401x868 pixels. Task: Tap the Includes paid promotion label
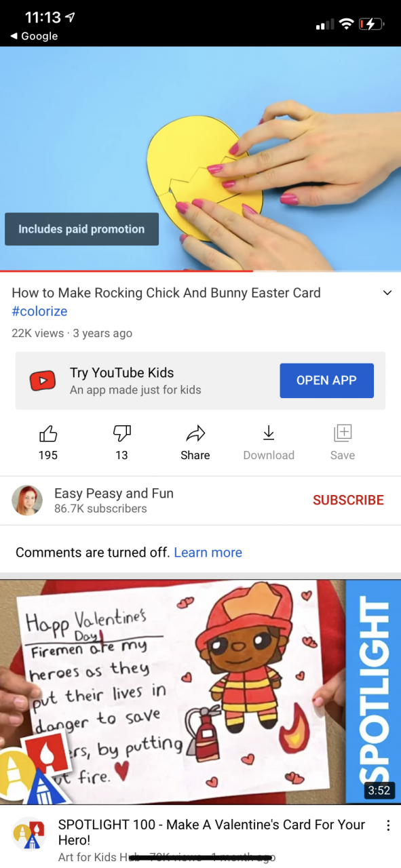coord(81,229)
